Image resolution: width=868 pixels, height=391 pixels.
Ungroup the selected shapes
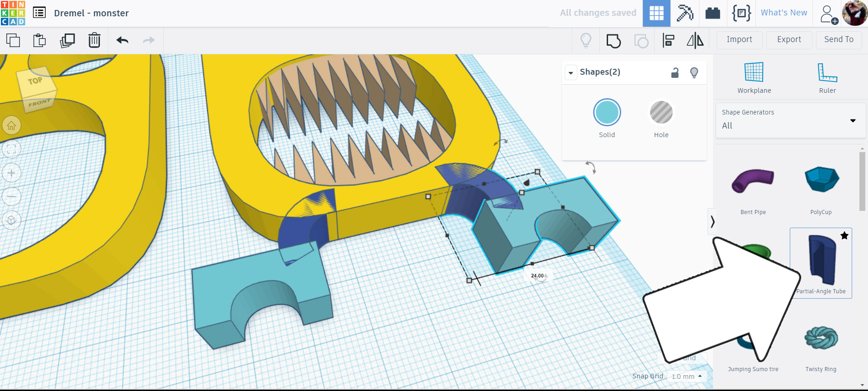tap(641, 41)
